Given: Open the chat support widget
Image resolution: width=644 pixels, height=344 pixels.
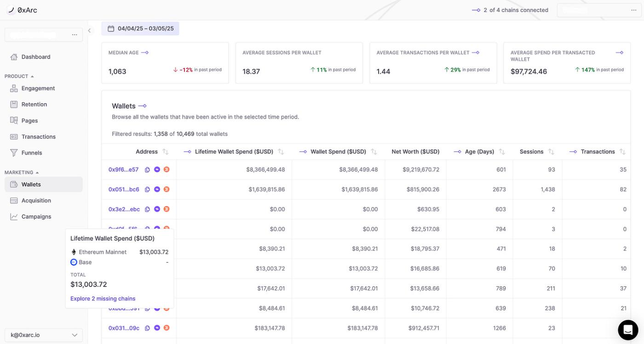Looking at the screenshot, I should pyautogui.click(x=628, y=329).
